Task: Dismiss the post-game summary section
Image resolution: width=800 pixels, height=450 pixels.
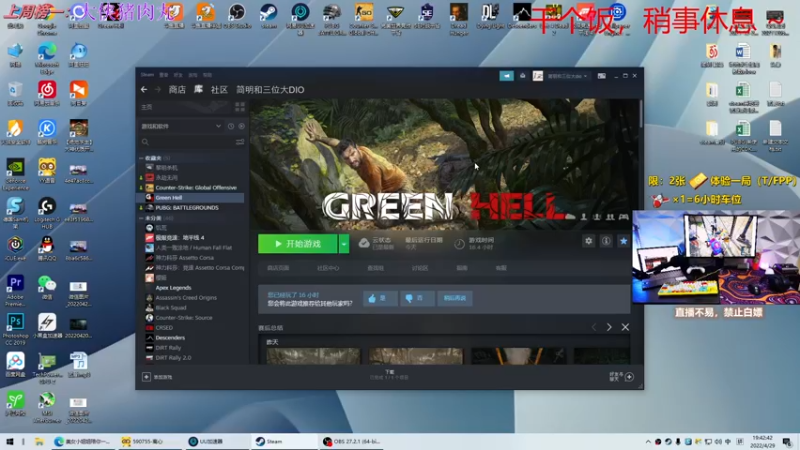Action: coord(625,327)
